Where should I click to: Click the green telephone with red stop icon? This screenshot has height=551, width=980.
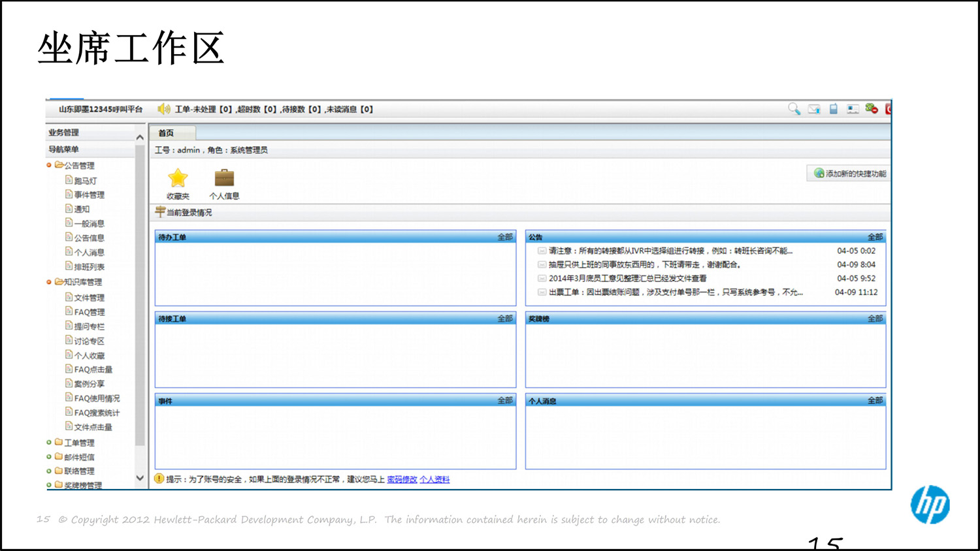tap(872, 109)
